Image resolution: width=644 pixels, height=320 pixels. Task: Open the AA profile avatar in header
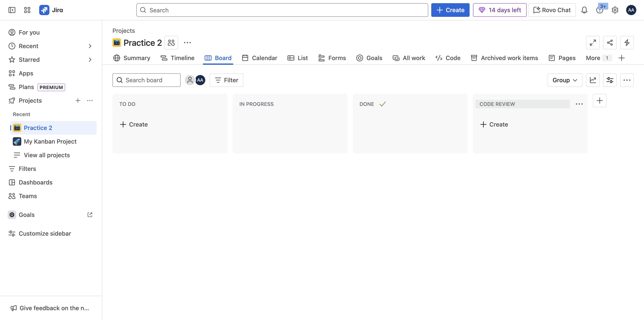coord(631,10)
